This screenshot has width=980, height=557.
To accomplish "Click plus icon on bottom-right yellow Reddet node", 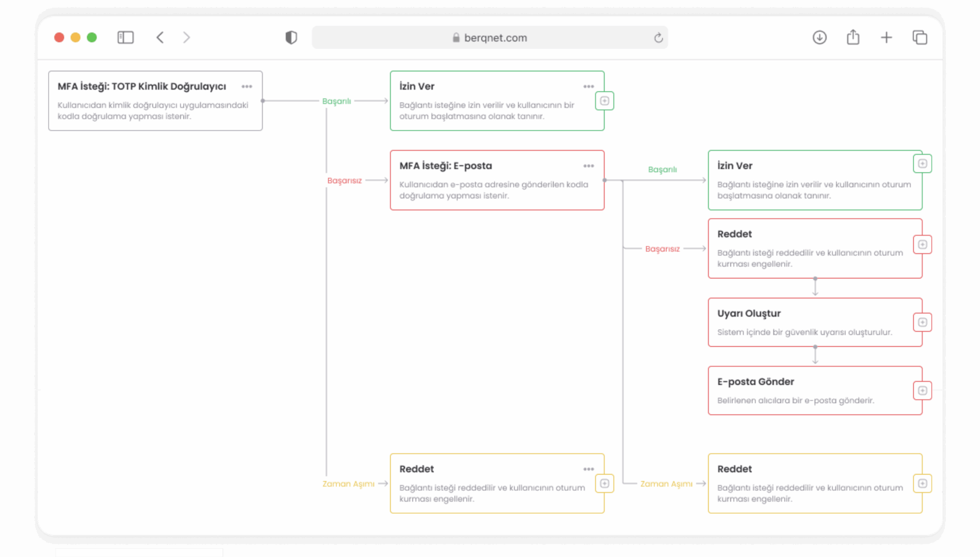I will (922, 483).
